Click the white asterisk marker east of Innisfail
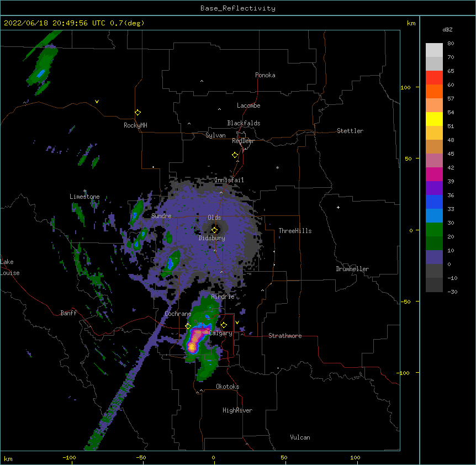 click(x=277, y=168)
